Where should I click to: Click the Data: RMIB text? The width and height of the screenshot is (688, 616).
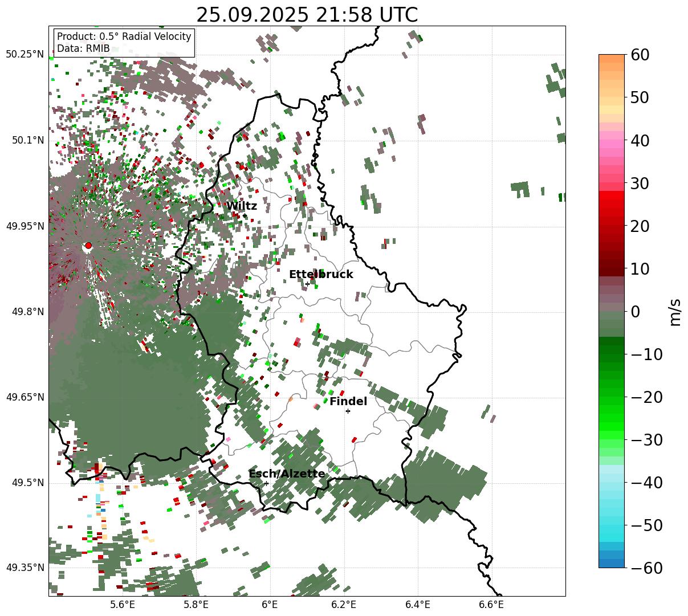click(83, 49)
